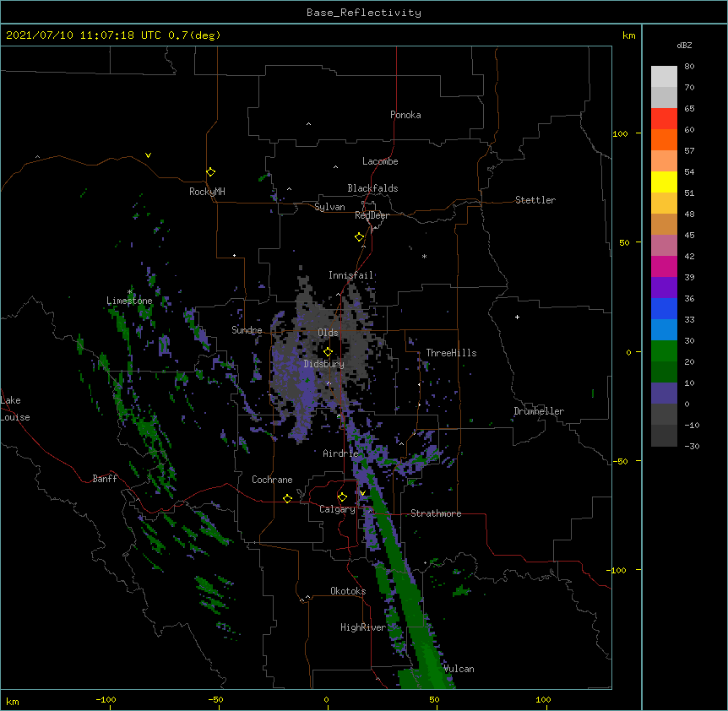The height and width of the screenshot is (711, 728).
Task: Click the Ponoka city label
Action: [405, 115]
